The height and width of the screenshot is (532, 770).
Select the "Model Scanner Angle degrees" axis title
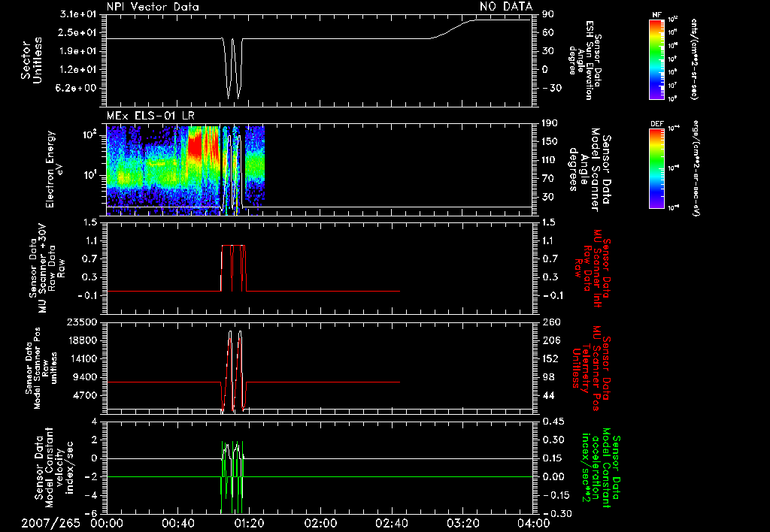click(x=589, y=170)
